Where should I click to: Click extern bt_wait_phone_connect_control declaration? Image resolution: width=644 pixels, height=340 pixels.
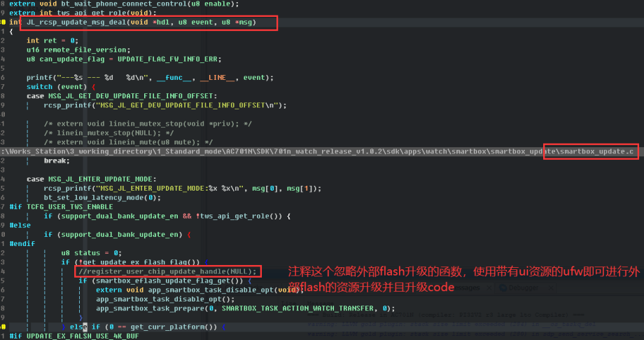tap(124, 4)
